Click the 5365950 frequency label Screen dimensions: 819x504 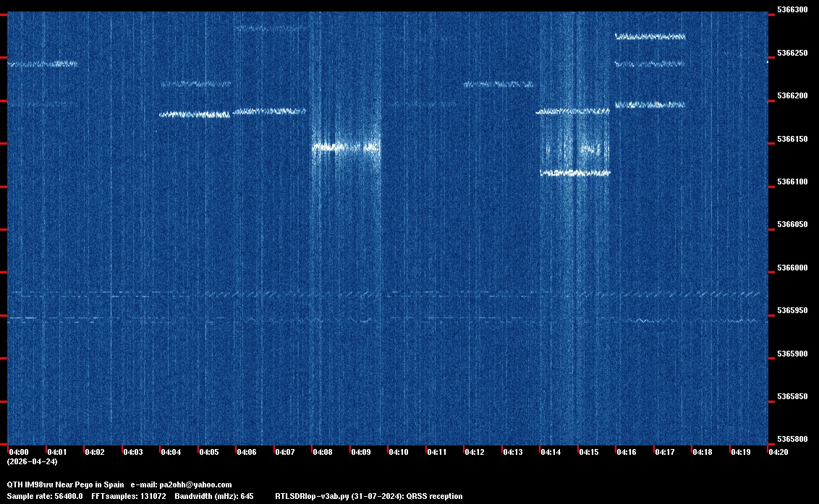pos(791,310)
